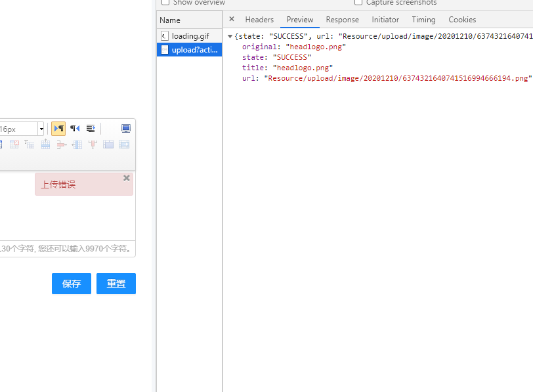Open the Timing tab
The width and height of the screenshot is (533, 392).
tap(423, 20)
